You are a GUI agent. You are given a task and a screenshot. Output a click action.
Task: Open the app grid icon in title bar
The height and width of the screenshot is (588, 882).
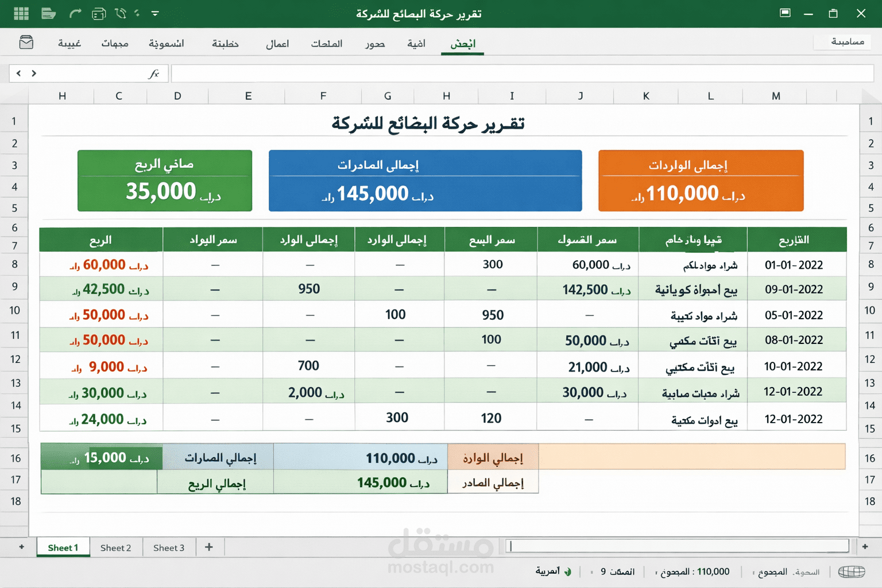coord(21,13)
